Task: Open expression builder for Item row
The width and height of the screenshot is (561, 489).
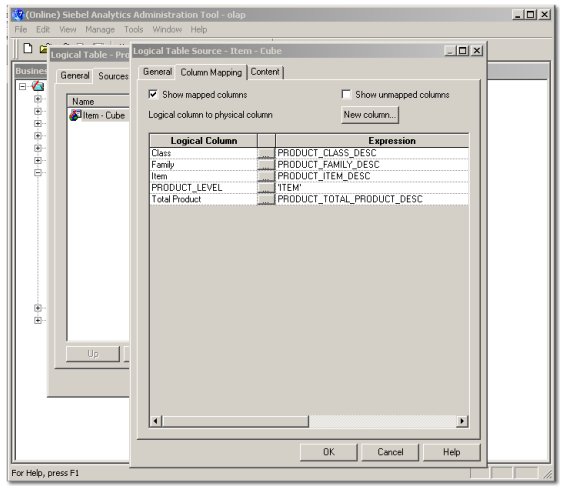Action: [x=266, y=176]
